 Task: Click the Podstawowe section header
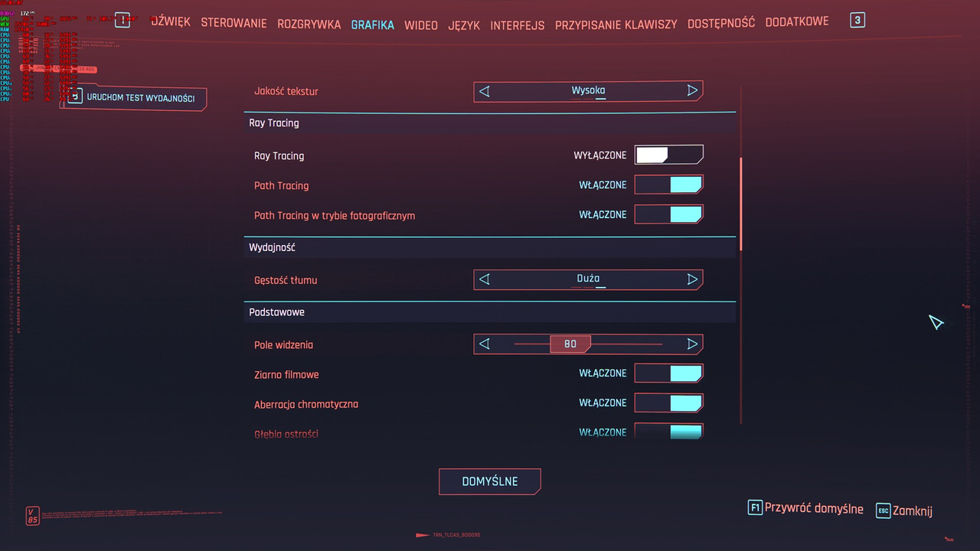click(x=490, y=312)
